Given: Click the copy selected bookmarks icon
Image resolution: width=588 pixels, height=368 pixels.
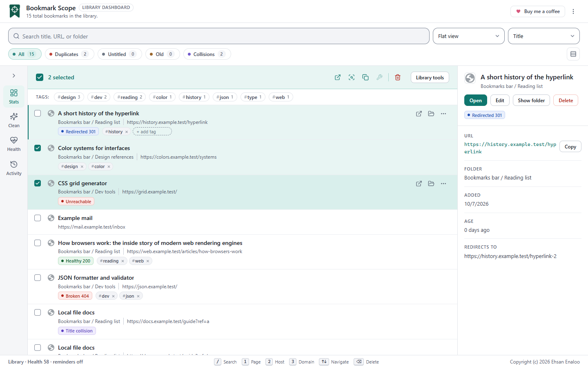Looking at the screenshot, I should point(365,77).
